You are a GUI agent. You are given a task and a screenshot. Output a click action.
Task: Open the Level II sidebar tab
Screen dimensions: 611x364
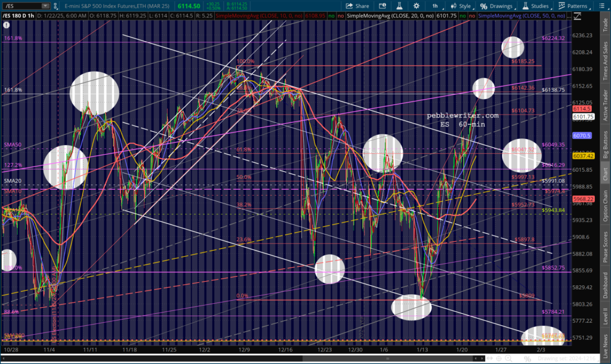pos(606,316)
